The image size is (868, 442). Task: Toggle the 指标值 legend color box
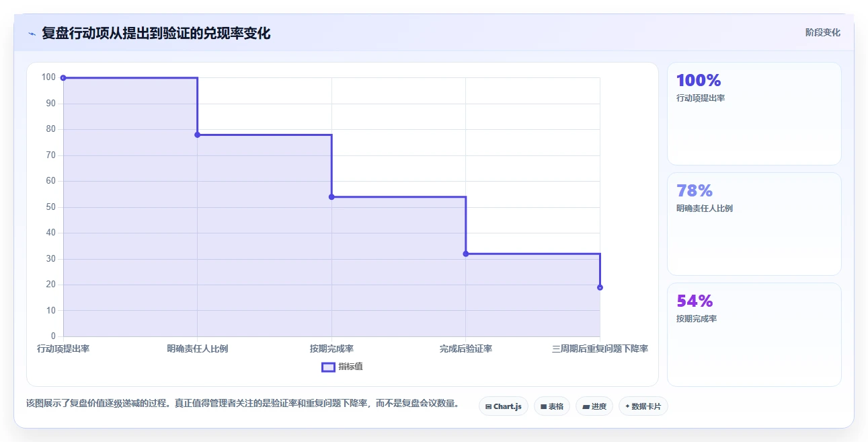[328, 367]
